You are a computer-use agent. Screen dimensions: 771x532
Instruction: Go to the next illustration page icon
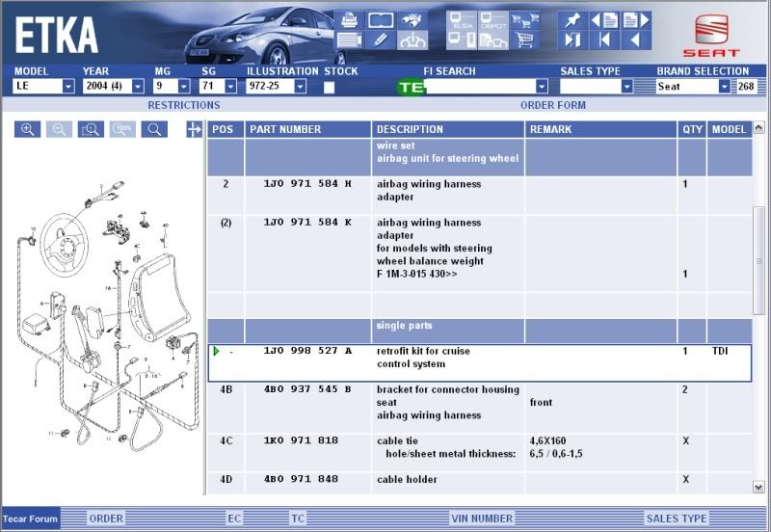(636, 20)
